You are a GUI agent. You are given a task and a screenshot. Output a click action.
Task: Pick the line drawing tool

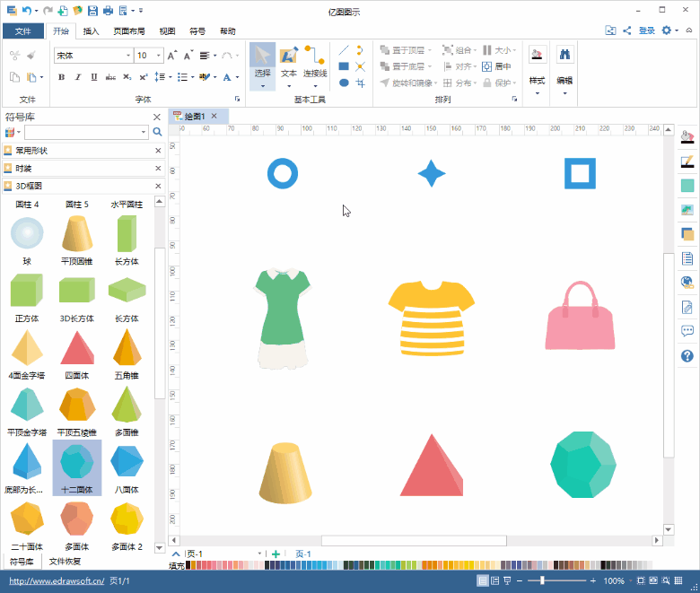pos(344,50)
